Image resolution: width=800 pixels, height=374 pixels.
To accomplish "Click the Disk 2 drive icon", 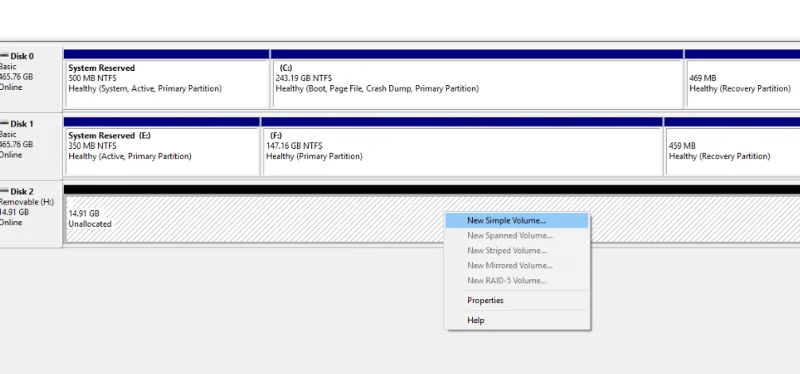I will pyautogui.click(x=4, y=191).
